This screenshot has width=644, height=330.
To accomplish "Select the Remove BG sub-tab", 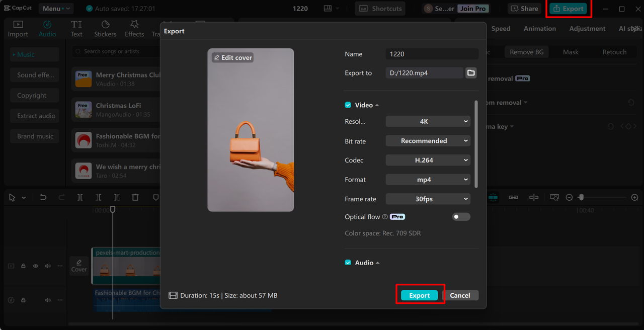I will pyautogui.click(x=526, y=52).
